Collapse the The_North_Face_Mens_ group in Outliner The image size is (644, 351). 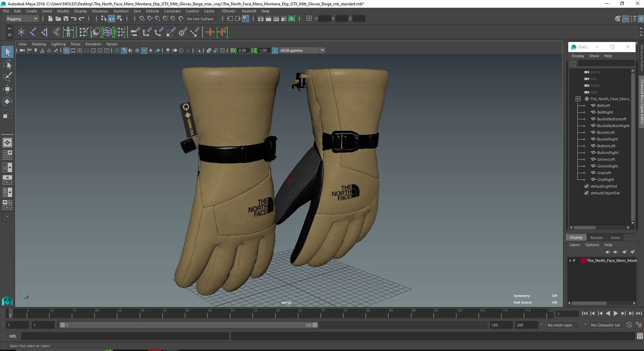point(578,99)
